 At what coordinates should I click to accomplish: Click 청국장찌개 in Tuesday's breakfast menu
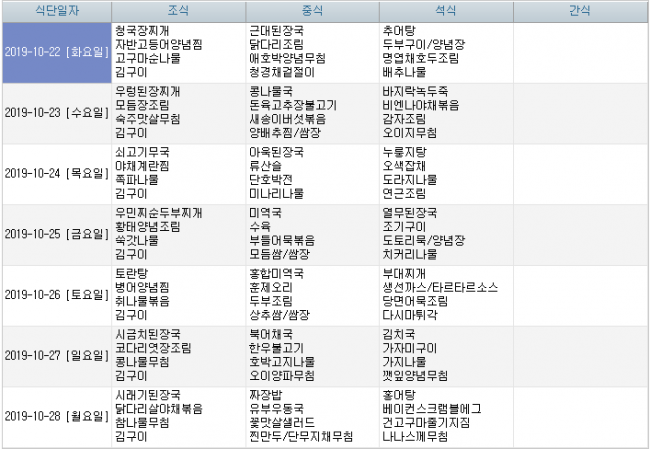(x=142, y=30)
